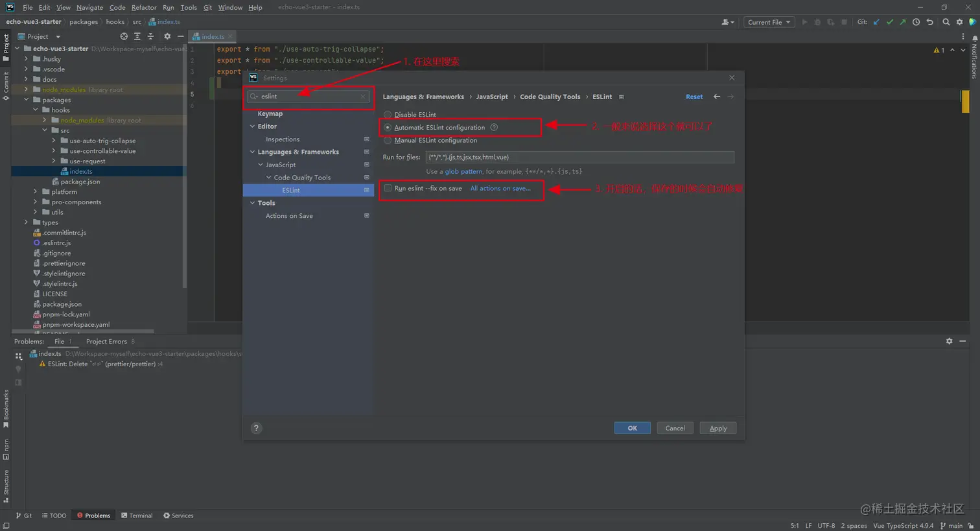Collapse Code Quality Tools settings node
Image resolution: width=980 pixels, height=531 pixels.
[x=269, y=177]
